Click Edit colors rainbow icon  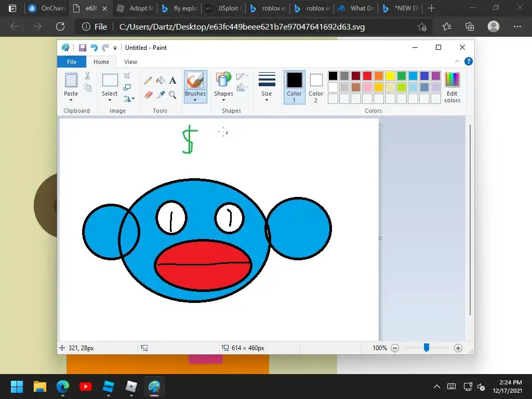(x=452, y=79)
